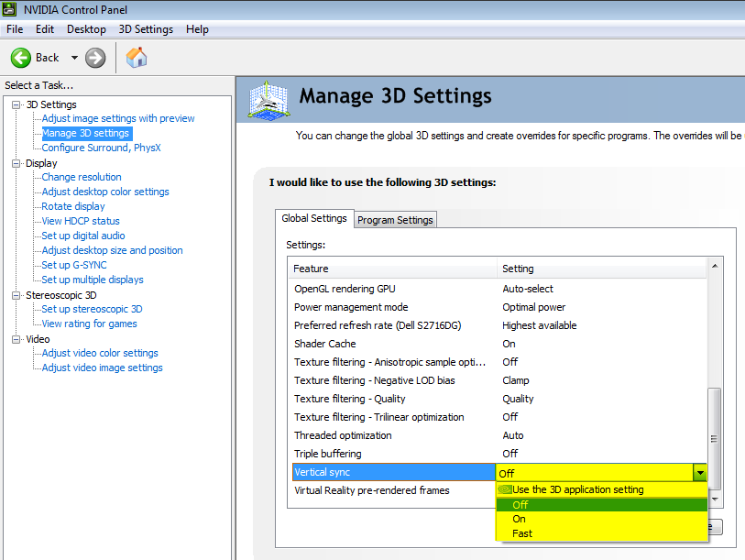Select 'Texture filtering - Anisotropic sample opti...' row
This screenshot has width=745, height=560.
pyautogui.click(x=498, y=362)
